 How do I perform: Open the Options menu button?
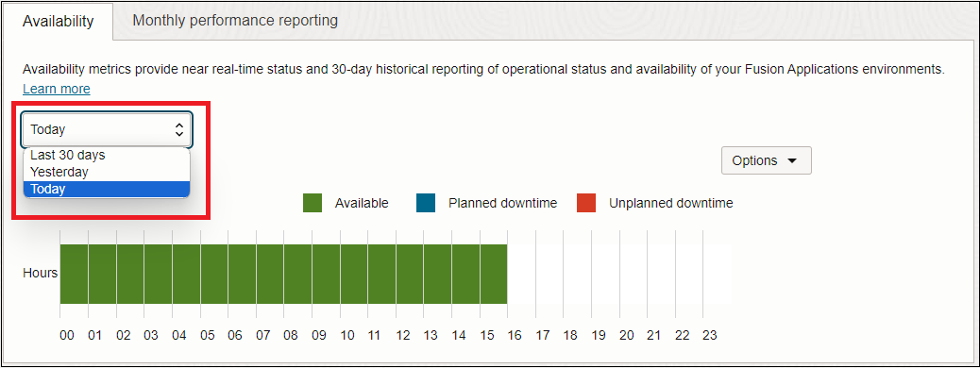pos(767,160)
